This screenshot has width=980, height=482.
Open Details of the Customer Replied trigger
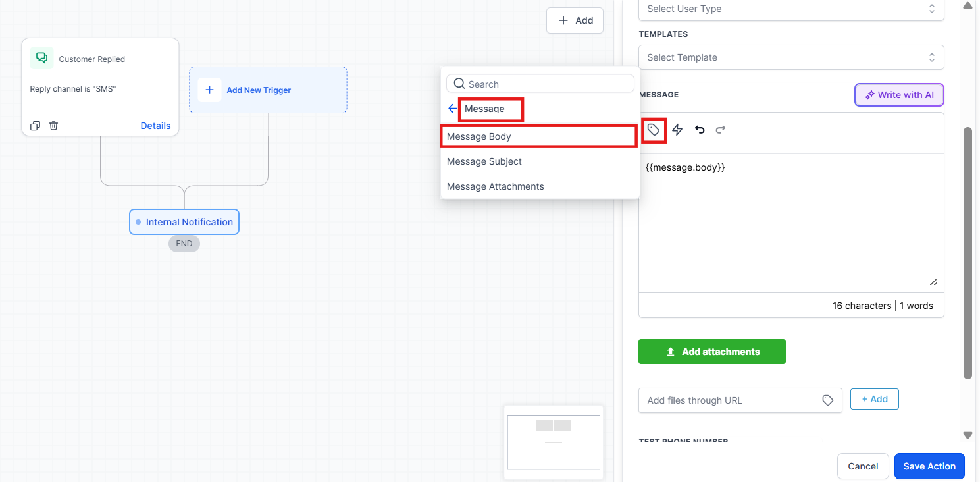tap(155, 126)
